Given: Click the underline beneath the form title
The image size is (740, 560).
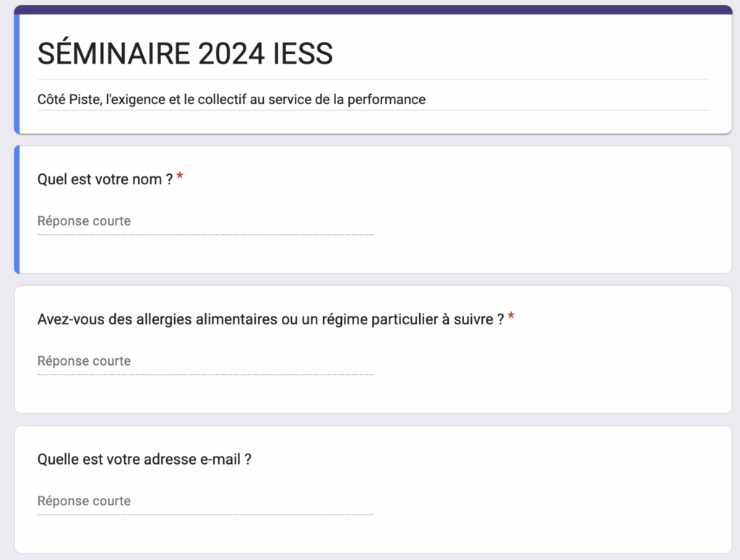Looking at the screenshot, I should click(373, 79).
